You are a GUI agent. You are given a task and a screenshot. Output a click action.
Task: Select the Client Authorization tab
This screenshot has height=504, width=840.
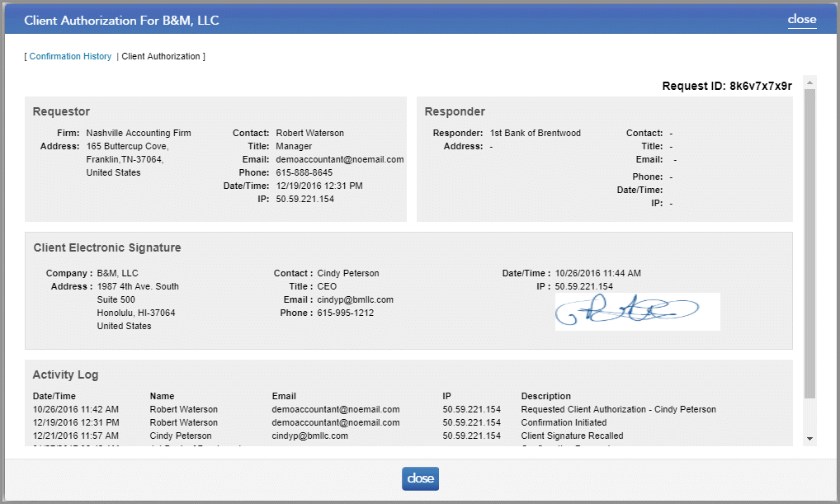[161, 56]
